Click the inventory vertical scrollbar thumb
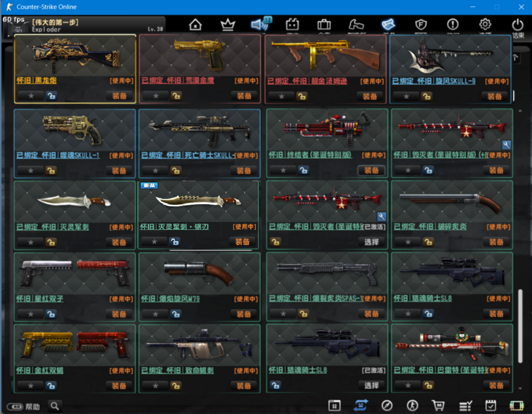The height and width of the screenshot is (414, 532). tap(520, 326)
